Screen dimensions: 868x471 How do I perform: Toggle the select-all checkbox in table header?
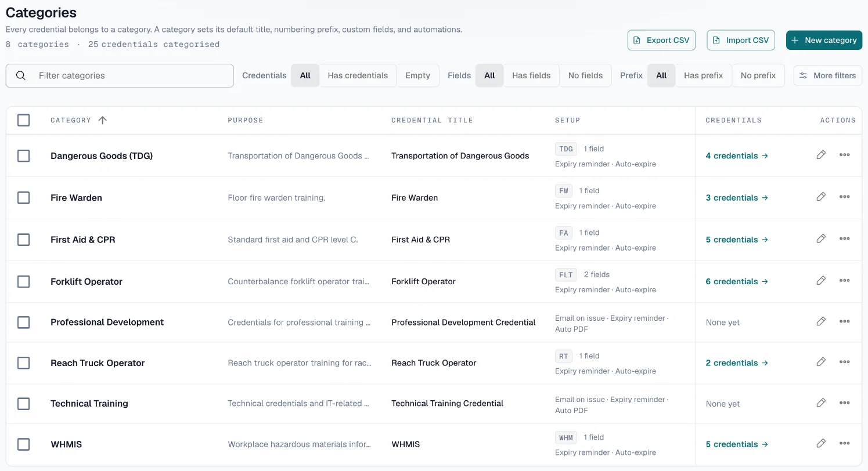coord(23,120)
